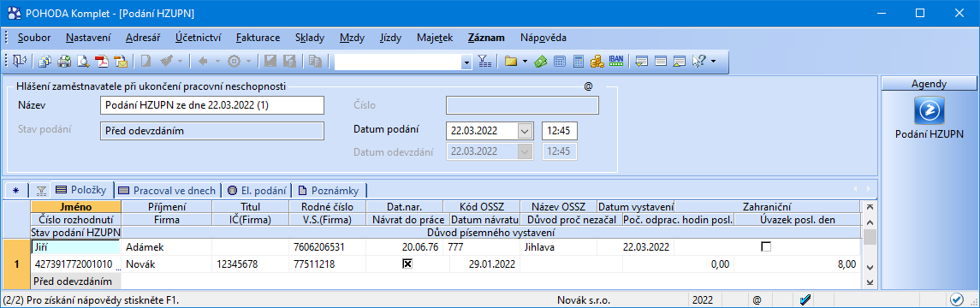The image size is (980, 308).
Task: Open print preview with magnifier icon
Action: click(82, 62)
